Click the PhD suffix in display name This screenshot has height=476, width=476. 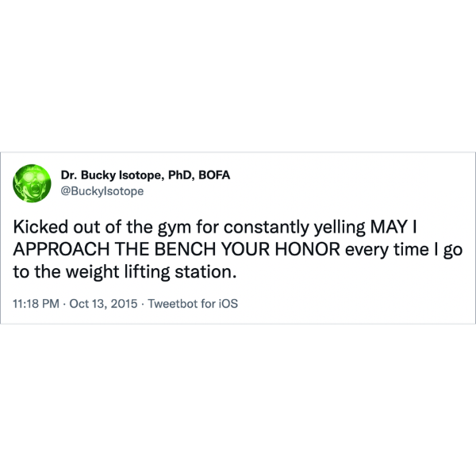180,175
